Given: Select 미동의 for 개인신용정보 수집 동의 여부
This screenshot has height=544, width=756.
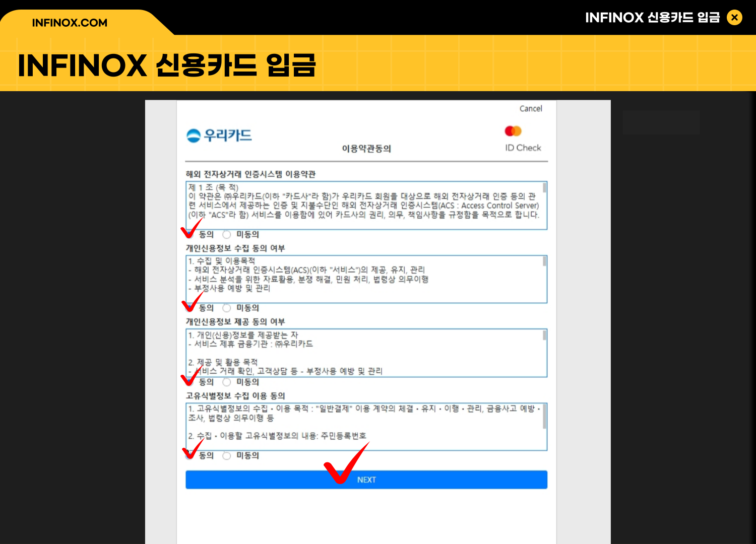Looking at the screenshot, I should pyautogui.click(x=227, y=308).
